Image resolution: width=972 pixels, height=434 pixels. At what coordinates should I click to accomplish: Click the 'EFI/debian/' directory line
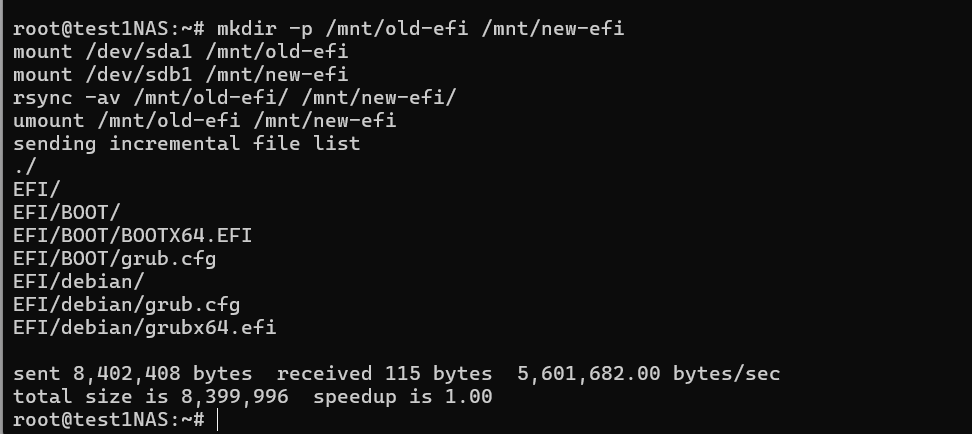(79, 282)
